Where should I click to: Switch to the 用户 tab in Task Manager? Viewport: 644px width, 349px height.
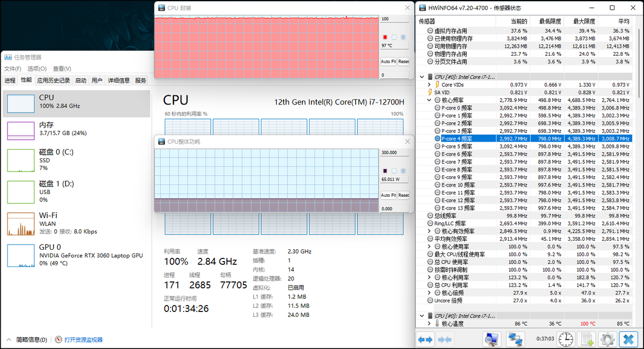pos(97,79)
